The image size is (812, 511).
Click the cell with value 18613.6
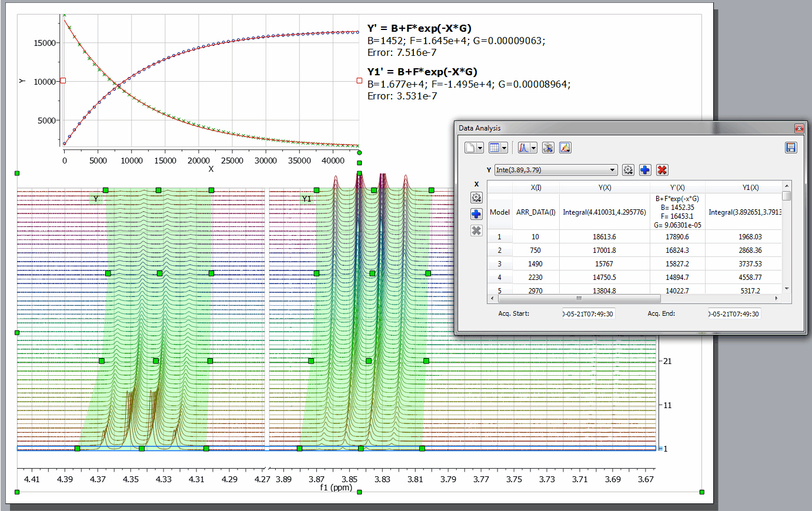pyautogui.click(x=604, y=236)
